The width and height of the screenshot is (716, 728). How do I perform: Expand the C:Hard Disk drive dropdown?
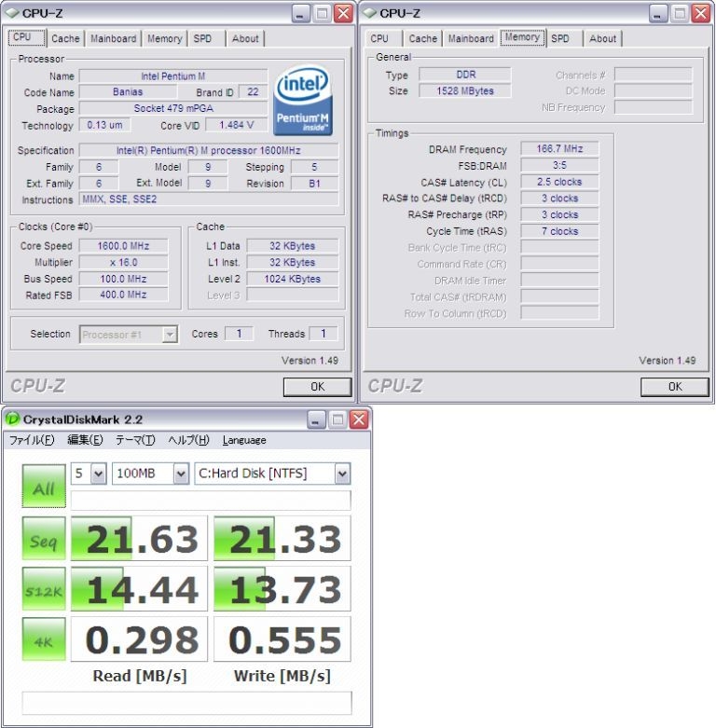(x=342, y=474)
